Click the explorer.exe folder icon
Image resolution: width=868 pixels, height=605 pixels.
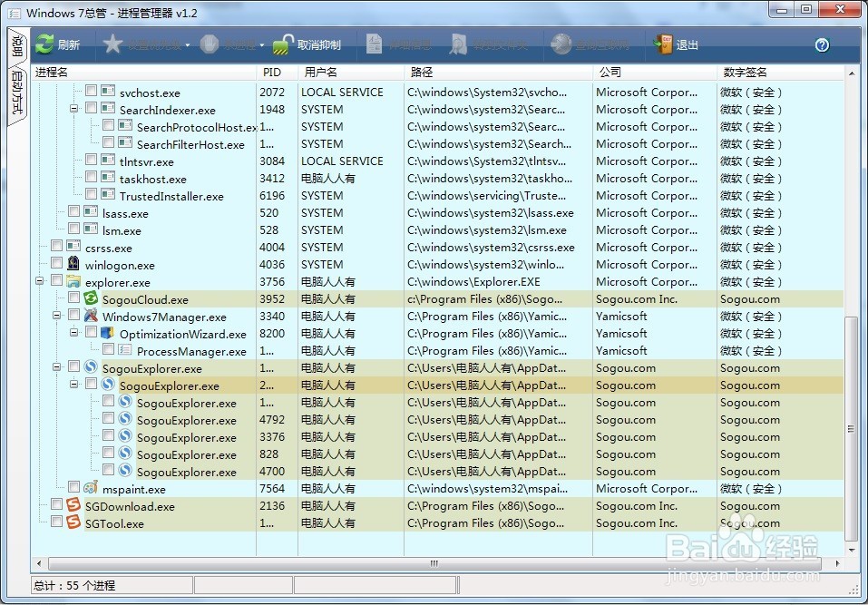[73, 281]
